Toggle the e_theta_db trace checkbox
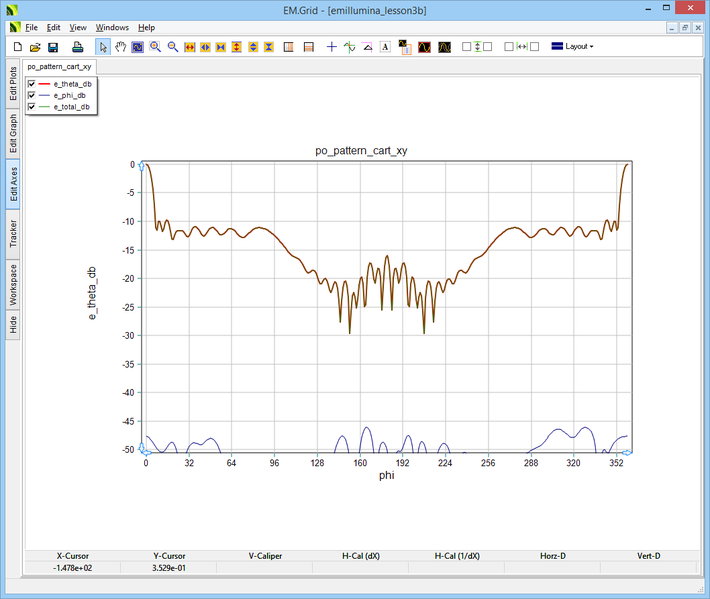The image size is (710, 599). click(x=32, y=84)
